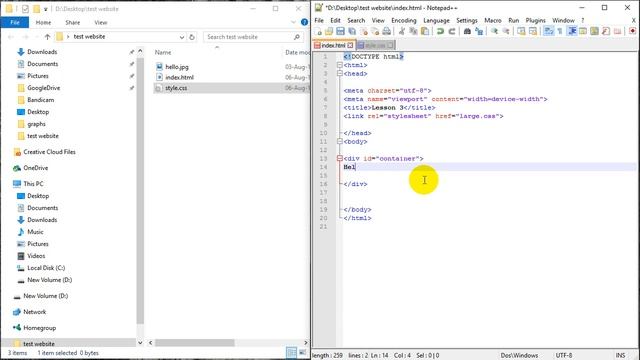Click the Function List toolbar icon
Screen dimensions: 640x360
606,31
